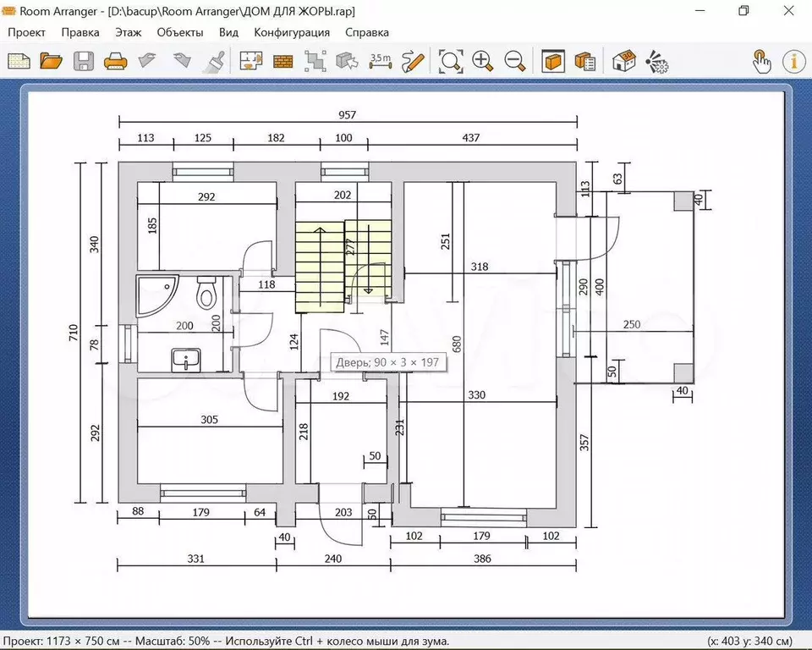The height and width of the screenshot is (650, 812).
Task: Activate the 3,5m measurement tool
Action: (380, 61)
